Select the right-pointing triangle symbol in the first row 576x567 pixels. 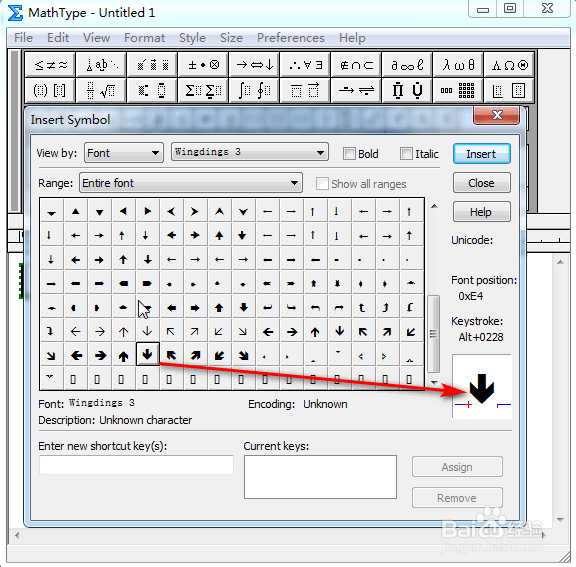point(148,211)
